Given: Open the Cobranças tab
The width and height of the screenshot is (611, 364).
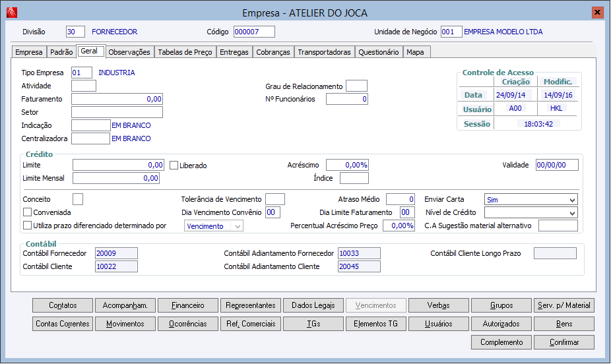Looking at the screenshot, I should [273, 52].
